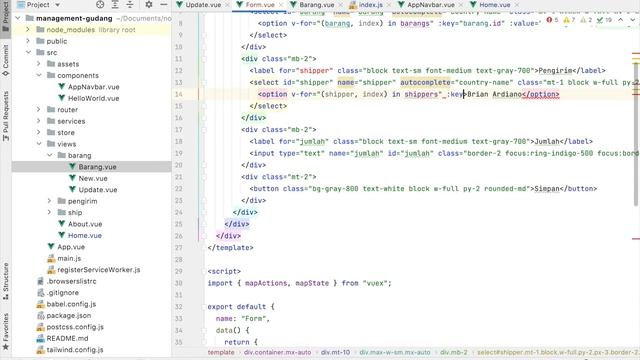Open the Pull Requests tool window

[6, 116]
